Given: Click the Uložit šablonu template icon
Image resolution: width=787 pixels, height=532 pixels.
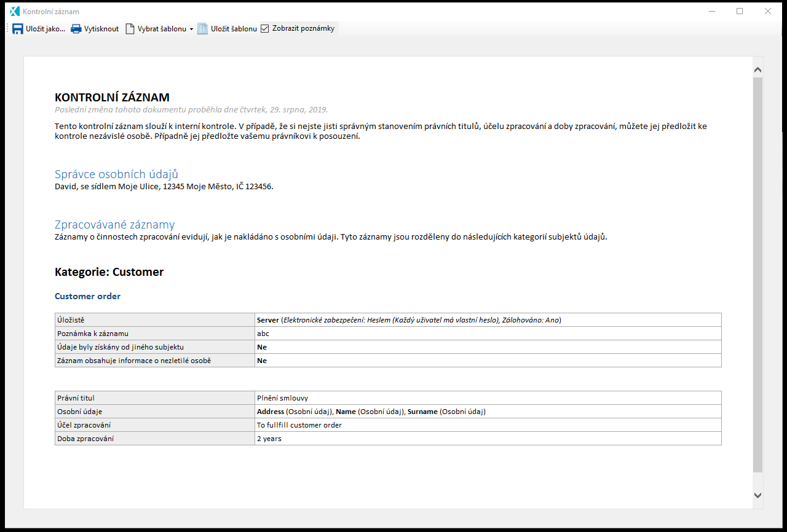Looking at the screenshot, I should coord(202,29).
